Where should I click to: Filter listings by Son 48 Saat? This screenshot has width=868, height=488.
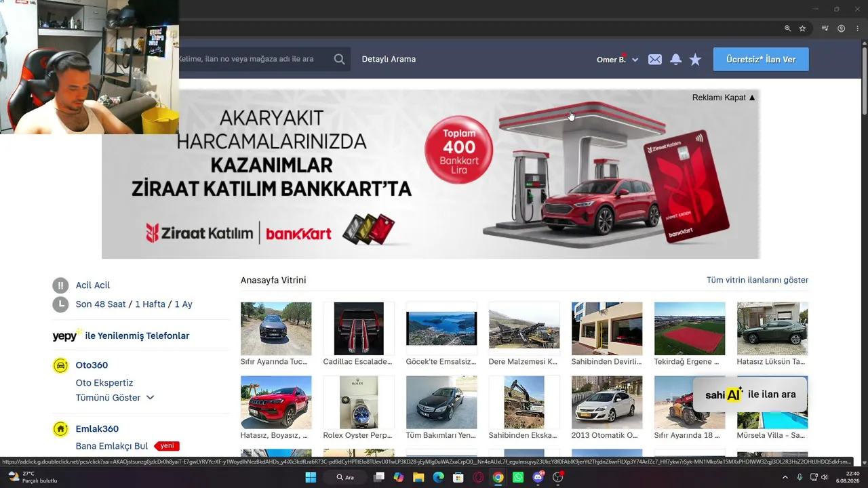[101, 304]
